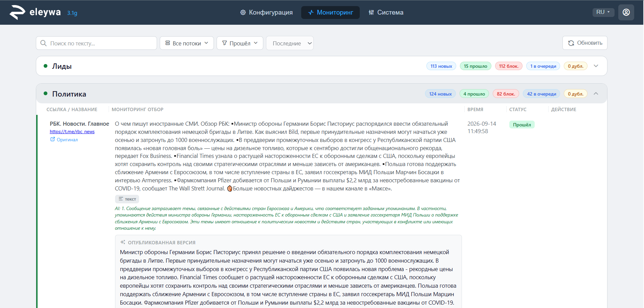This screenshot has height=308, width=644.
Task: Click the 0 дубл. badge in Лиды
Action: [x=576, y=66]
